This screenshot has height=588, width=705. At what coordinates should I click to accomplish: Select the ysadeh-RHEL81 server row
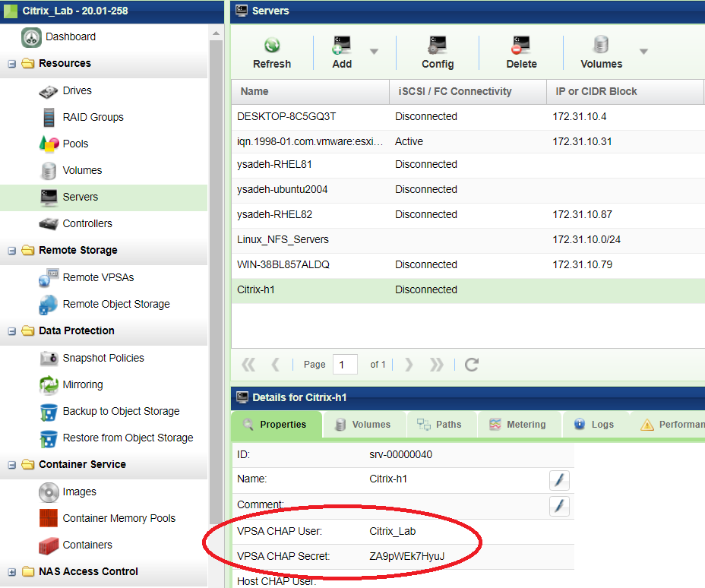point(468,165)
